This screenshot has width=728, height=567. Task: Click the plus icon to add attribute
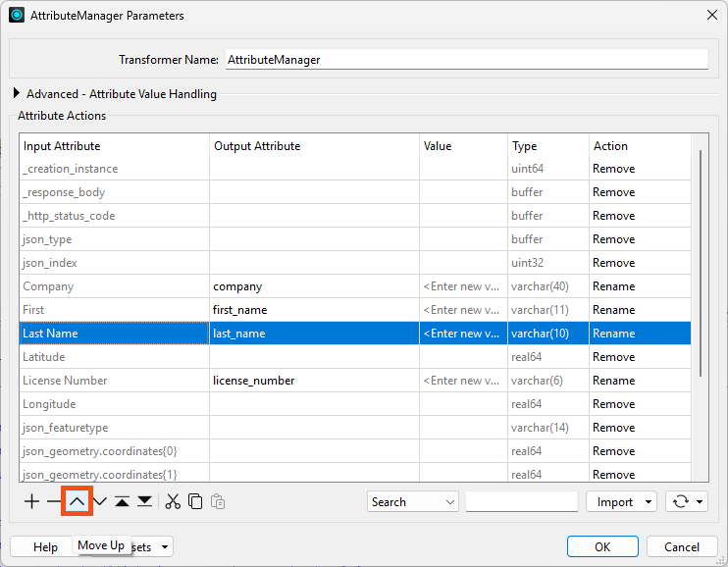31,501
